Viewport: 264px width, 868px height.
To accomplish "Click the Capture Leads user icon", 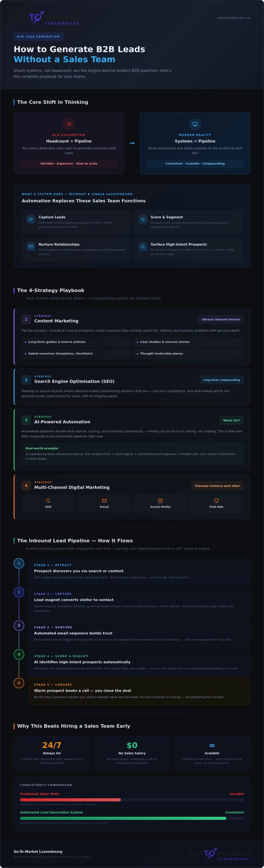I will click(x=31, y=219).
